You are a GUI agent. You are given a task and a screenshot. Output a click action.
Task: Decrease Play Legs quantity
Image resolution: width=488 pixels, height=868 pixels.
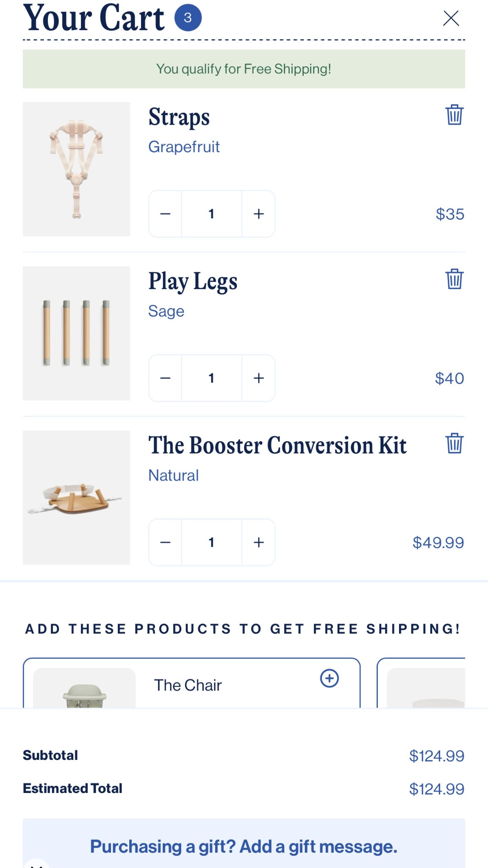[x=165, y=378]
